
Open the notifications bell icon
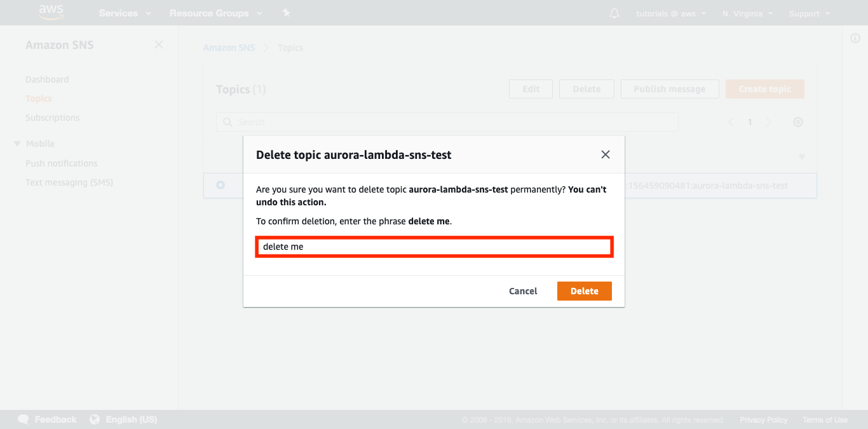click(x=614, y=13)
